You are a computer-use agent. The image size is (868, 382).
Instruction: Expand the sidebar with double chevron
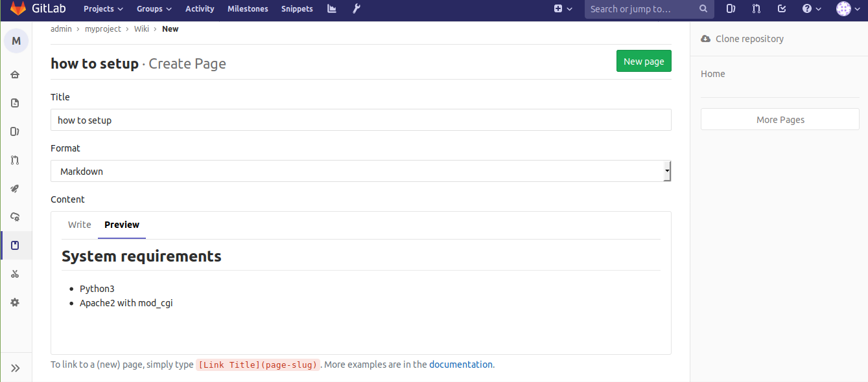(x=16, y=368)
